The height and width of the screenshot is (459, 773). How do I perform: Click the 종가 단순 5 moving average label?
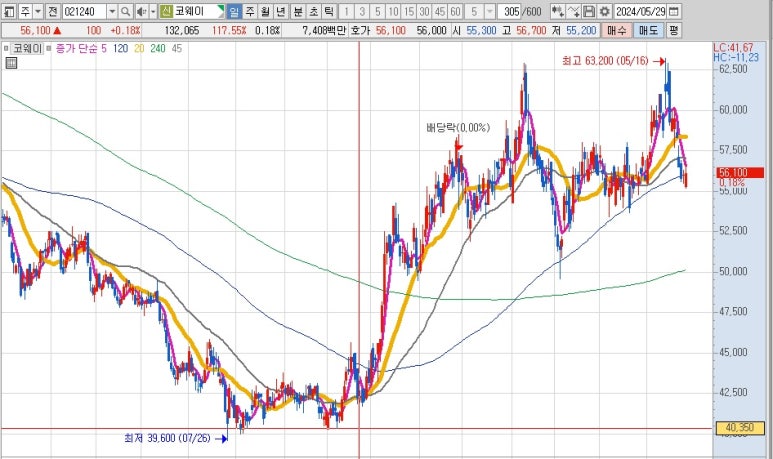coord(81,48)
